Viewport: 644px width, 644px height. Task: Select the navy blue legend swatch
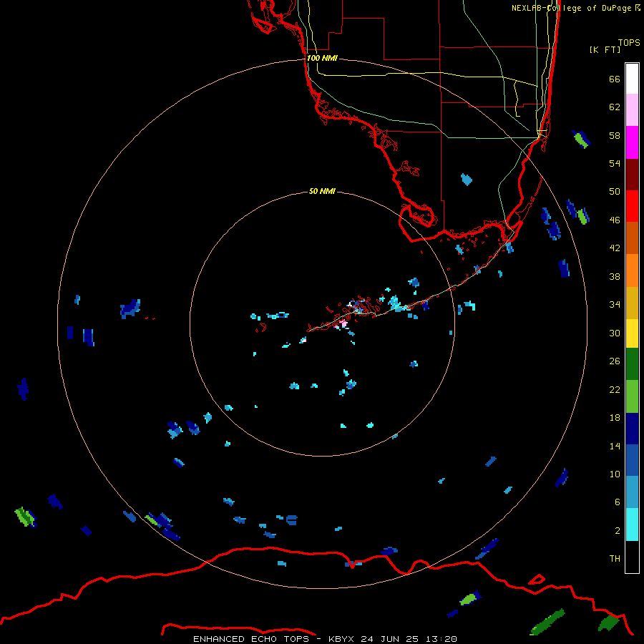coord(632,429)
